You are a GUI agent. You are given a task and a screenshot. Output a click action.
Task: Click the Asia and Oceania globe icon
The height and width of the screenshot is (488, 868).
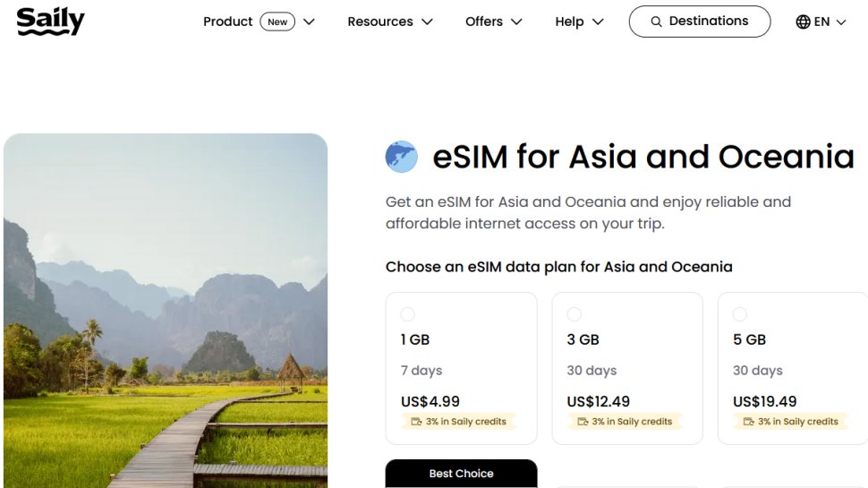tap(401, 157)
